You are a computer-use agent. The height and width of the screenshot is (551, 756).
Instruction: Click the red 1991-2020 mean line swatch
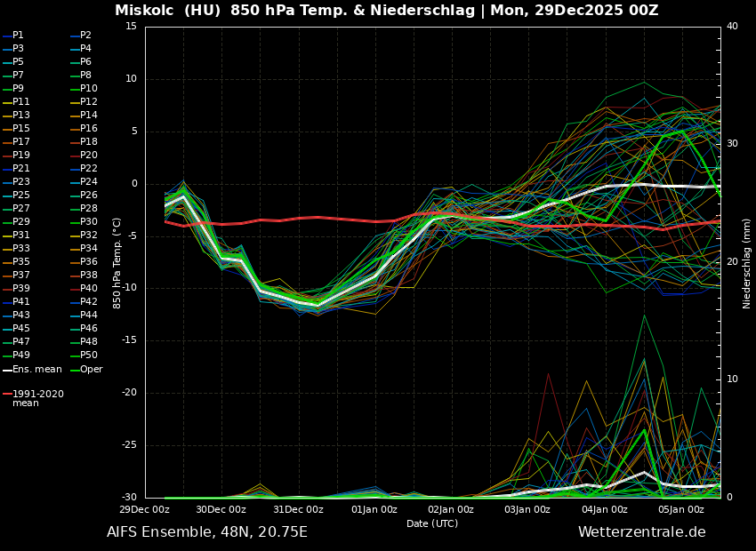click(x=6, y=394)
